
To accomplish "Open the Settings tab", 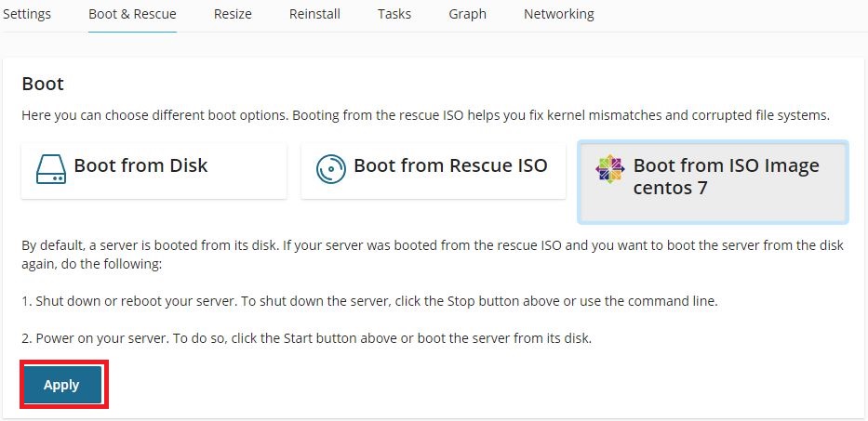I will point(27,14).
